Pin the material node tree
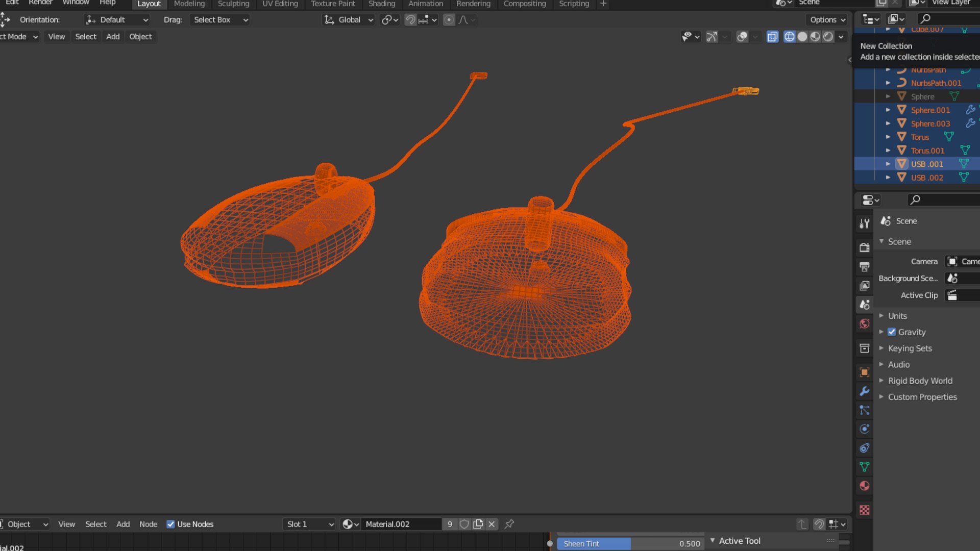980x551 pixels. point(509,524)
